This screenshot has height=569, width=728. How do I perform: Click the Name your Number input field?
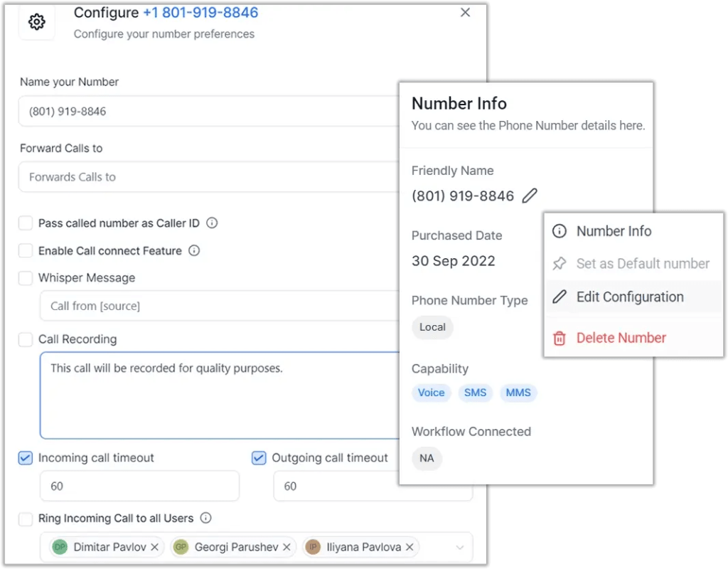coord(206,111)
